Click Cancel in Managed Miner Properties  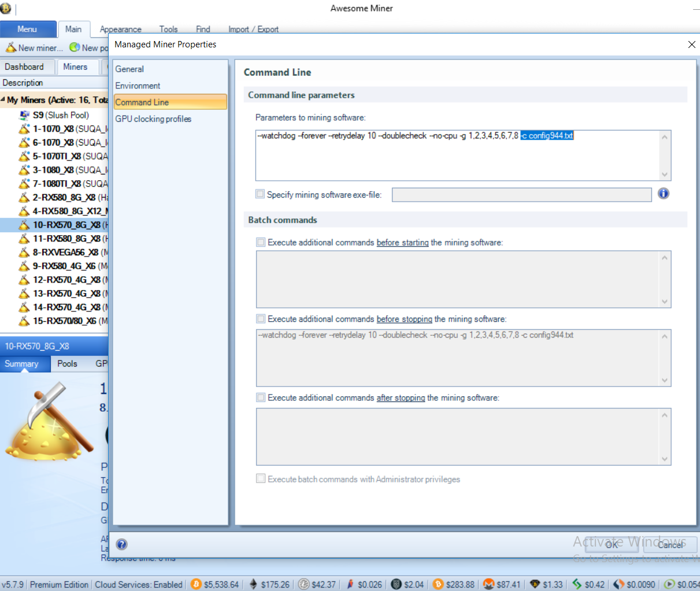tap(671, 545)
